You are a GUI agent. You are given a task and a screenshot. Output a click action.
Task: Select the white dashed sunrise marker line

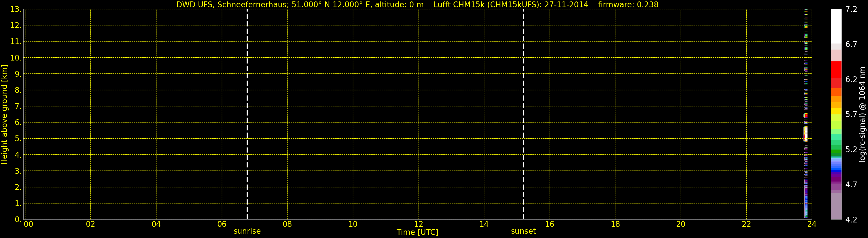tap(247, 114)
